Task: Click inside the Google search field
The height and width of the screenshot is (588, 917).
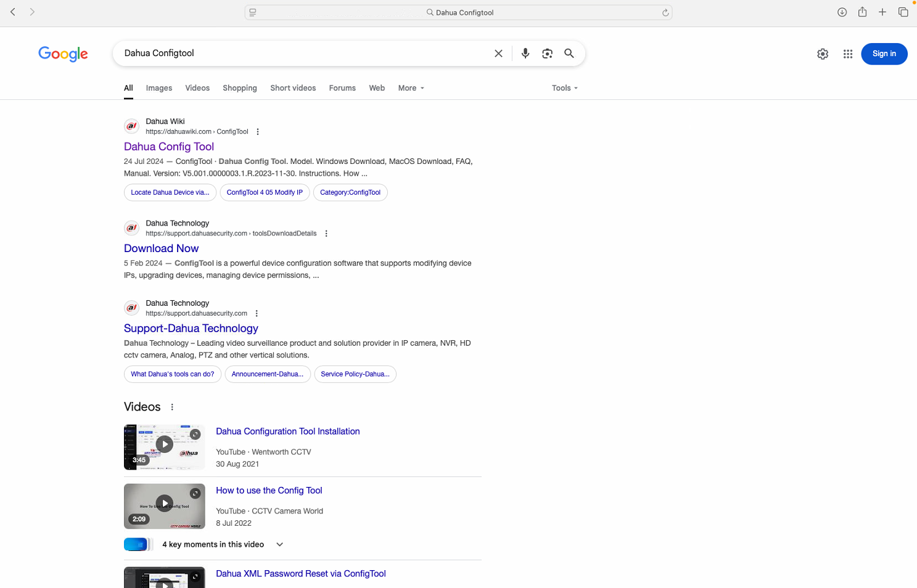Action: (x=302, y=54)
